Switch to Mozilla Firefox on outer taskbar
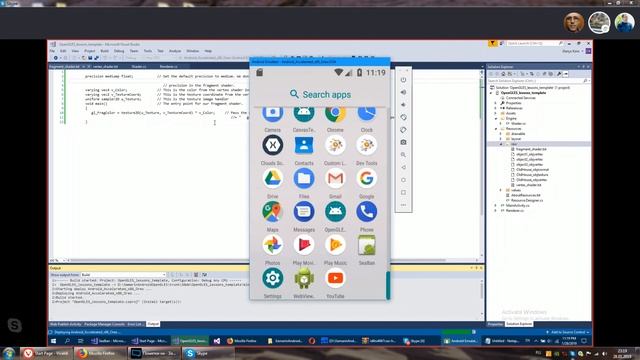 click(100, 353)
